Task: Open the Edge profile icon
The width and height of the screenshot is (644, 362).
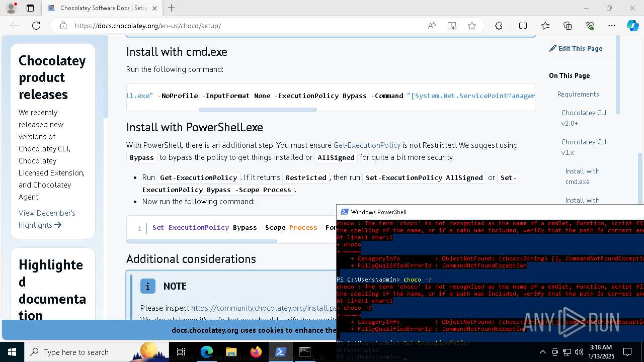Action: pyautogui.click(x=11, y=8)
